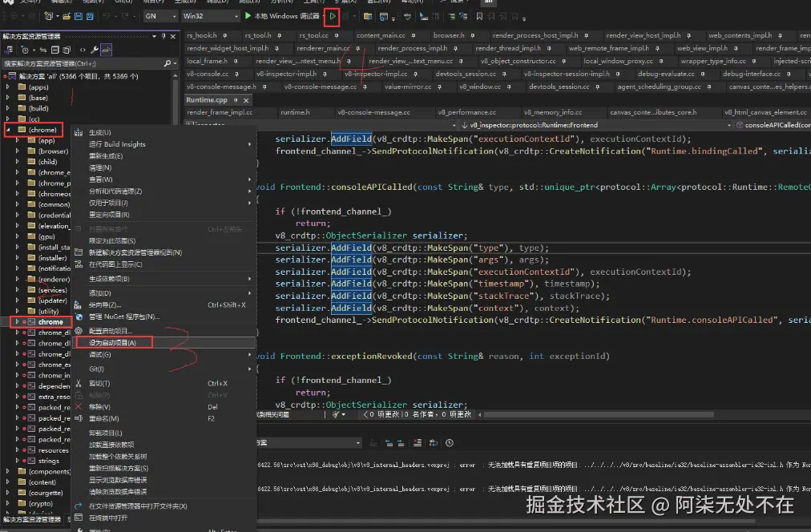Select 设为启动项目(A) in context menu
This screenshot has width=811, height=532.
112,343
